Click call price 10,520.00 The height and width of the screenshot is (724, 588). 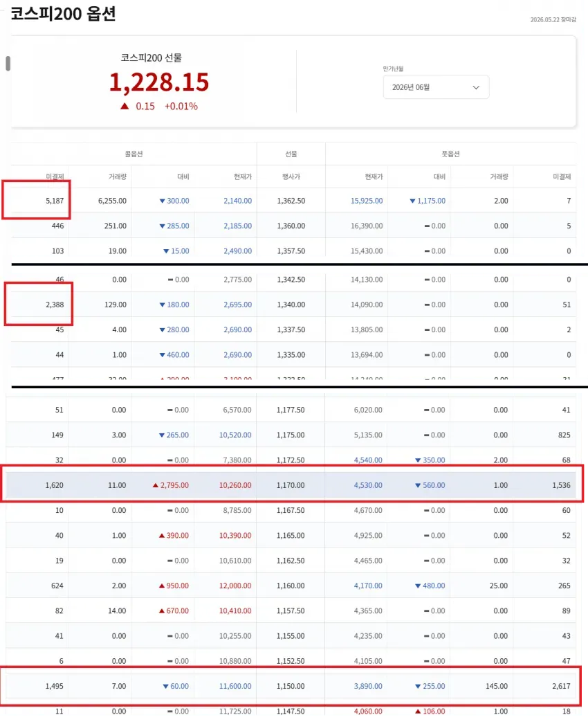235,435
